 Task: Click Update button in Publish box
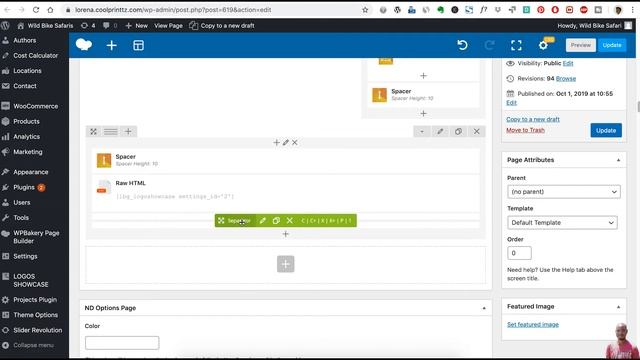point(606,130)
